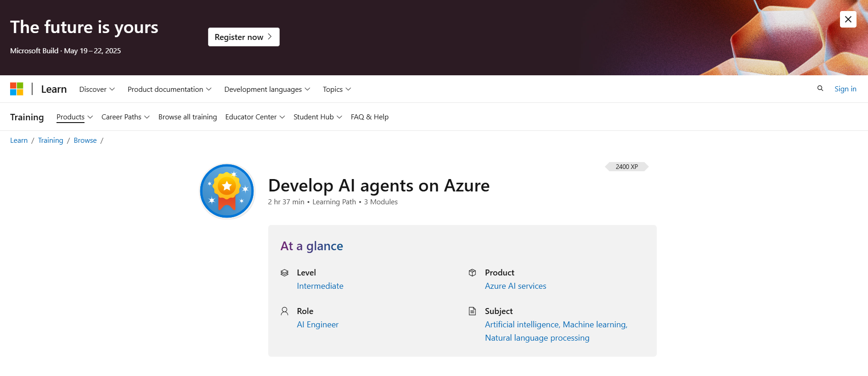868x376 pixels.
Task: Click the Microsoft logo icon
Action: (17, 89)
